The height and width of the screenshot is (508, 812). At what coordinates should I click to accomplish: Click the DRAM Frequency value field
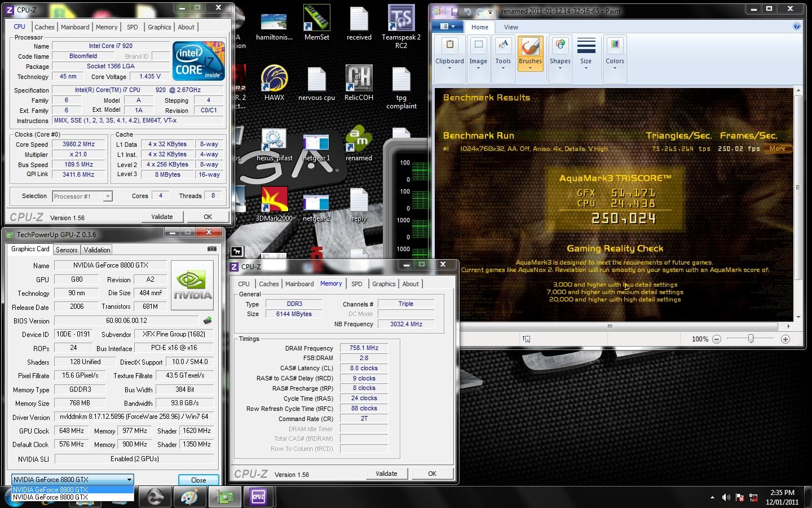tap(364, 348)
